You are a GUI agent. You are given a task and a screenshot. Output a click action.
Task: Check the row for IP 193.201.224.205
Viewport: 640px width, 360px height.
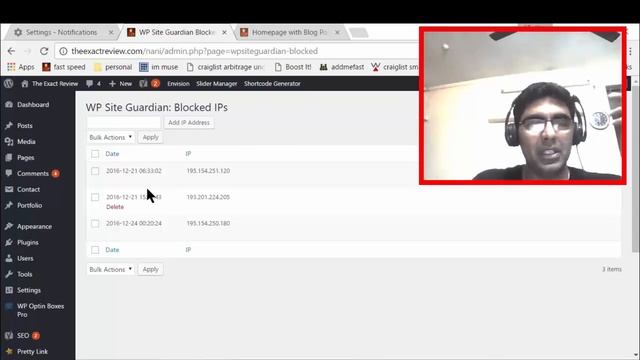click(95, 197)
